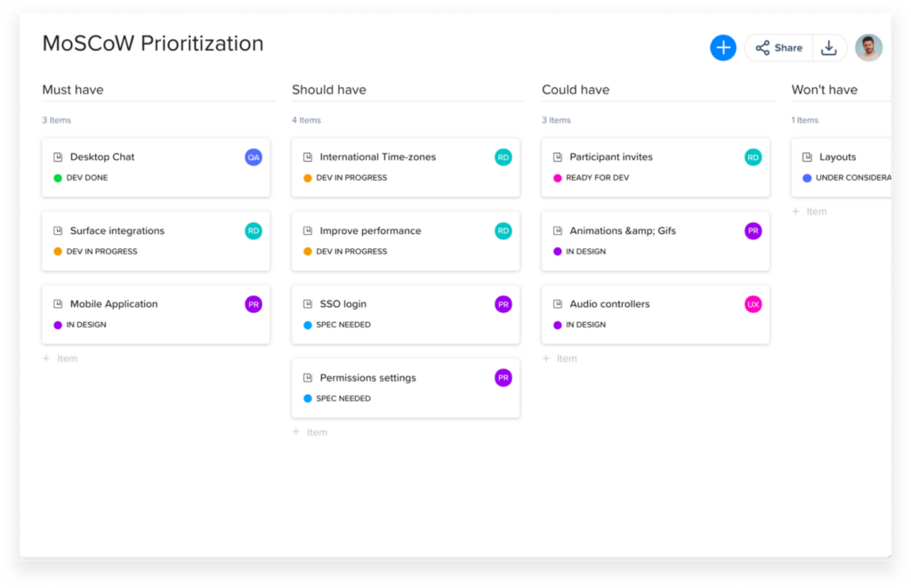The height and width of the screenshot is (588, 911).
Task: Add item under Should have column
Action: point(310,432)
